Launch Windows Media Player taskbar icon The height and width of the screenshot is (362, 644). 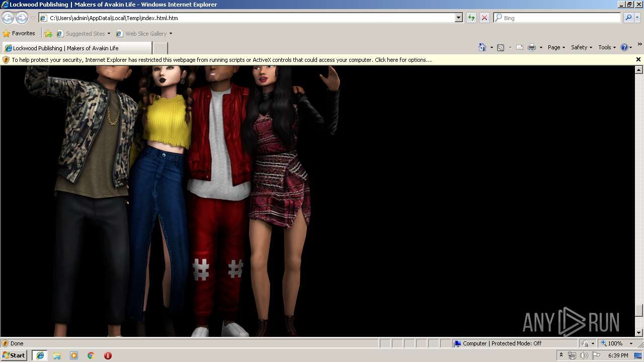[74, 355]
